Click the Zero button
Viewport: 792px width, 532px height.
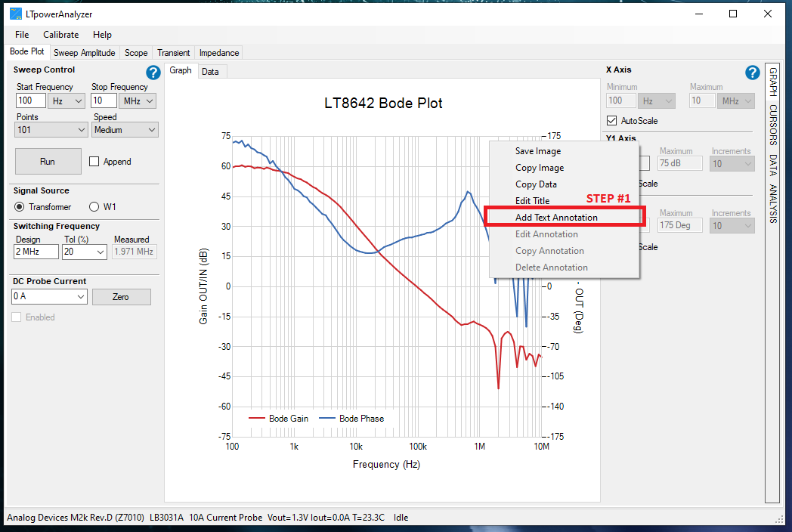(x=121, y=297)
